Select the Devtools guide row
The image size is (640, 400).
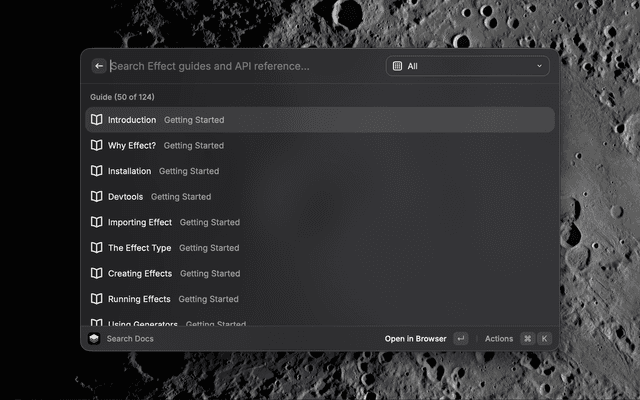pos(320,197)
